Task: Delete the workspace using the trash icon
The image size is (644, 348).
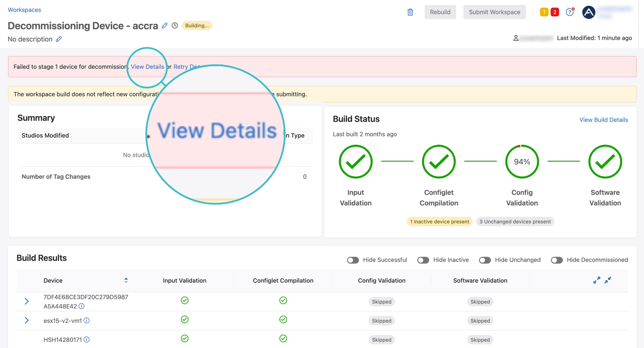Action: pos(410,12)
